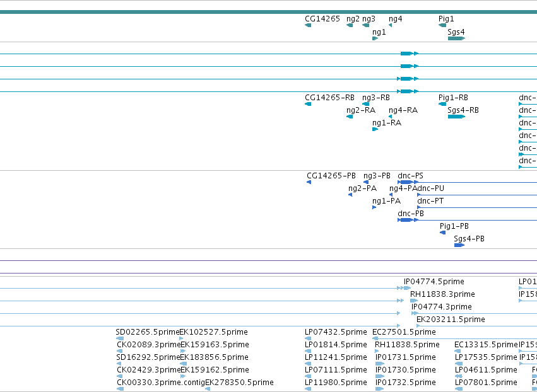
Task: Click the ng4-RA transcript label
Action: [403, 110]
